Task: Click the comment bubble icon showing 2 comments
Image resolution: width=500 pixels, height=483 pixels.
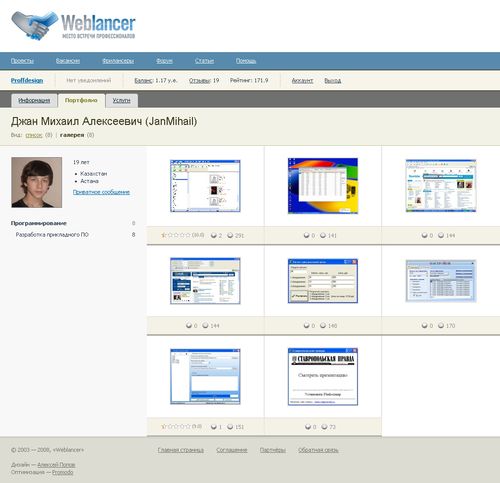Action: click(214, 235)
